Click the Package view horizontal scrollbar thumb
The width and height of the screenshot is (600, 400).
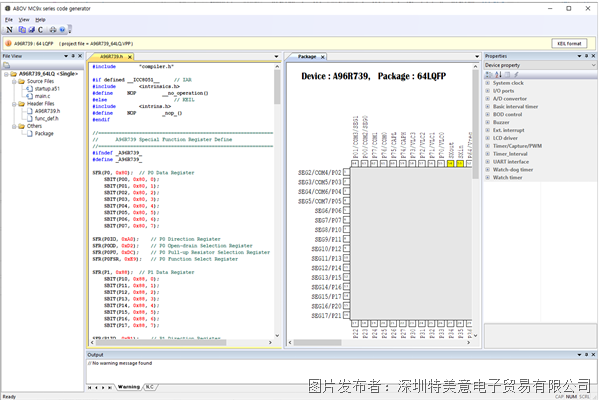point(317,343)
